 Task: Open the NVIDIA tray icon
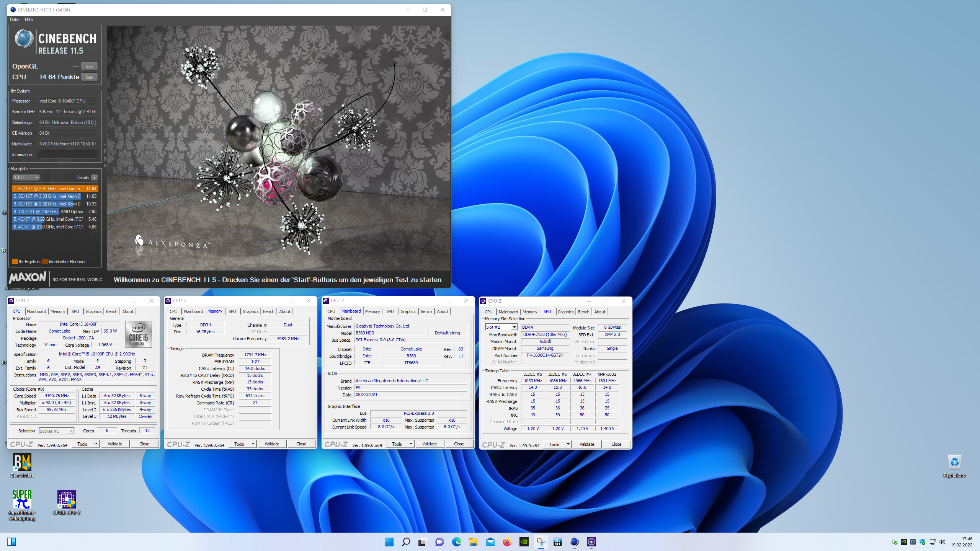coord(903,542)
